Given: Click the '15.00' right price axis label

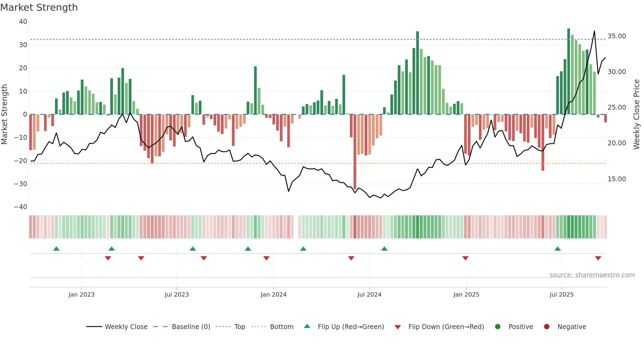Looking at the screenshot, I should click(x=617, y=179).
